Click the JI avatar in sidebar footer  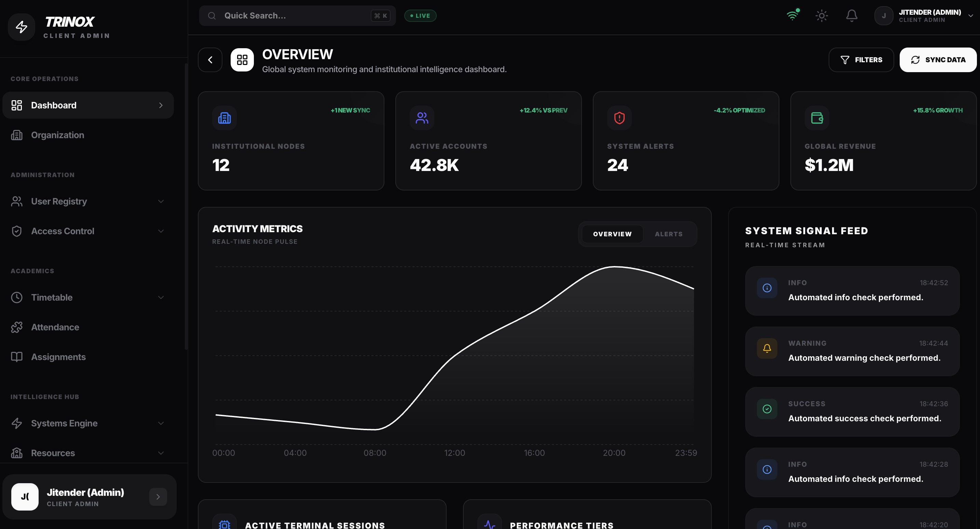pos(25,497)
